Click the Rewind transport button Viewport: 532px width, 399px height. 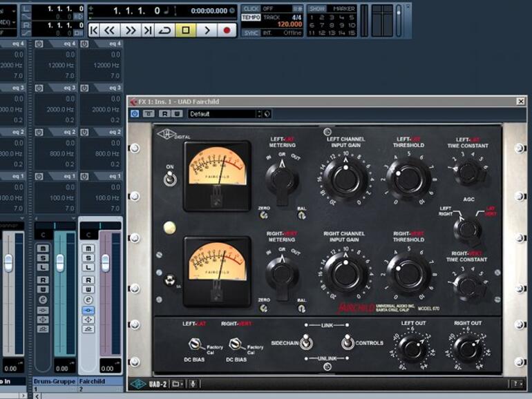tap(111, 30)
